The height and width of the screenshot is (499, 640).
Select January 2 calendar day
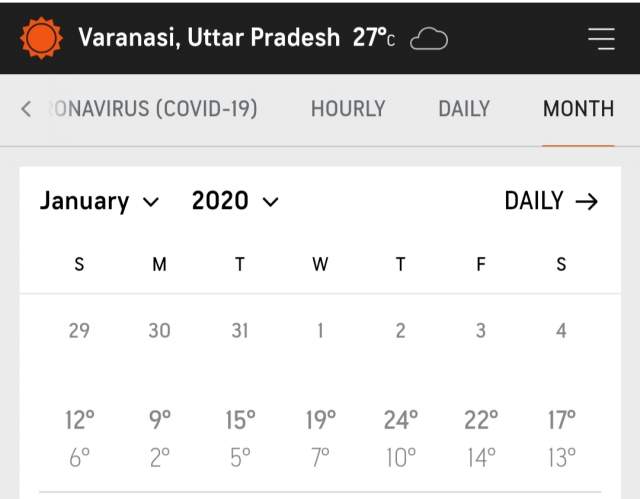click(x=400, y=330)
